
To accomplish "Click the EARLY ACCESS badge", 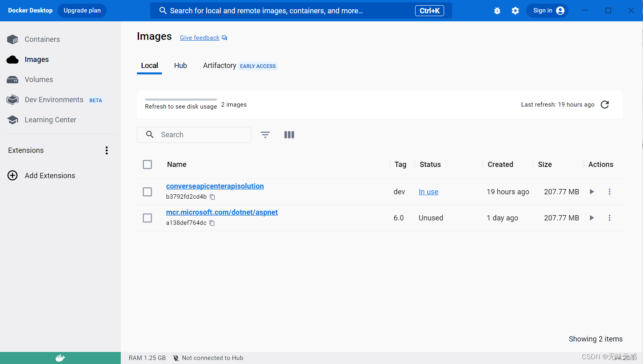I will tap(258, 66).
